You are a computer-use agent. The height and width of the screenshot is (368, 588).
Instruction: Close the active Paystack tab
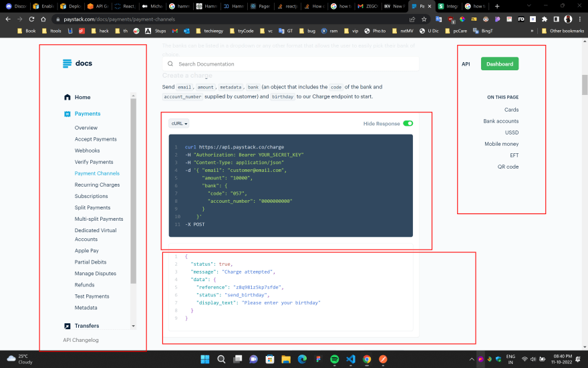430,6
